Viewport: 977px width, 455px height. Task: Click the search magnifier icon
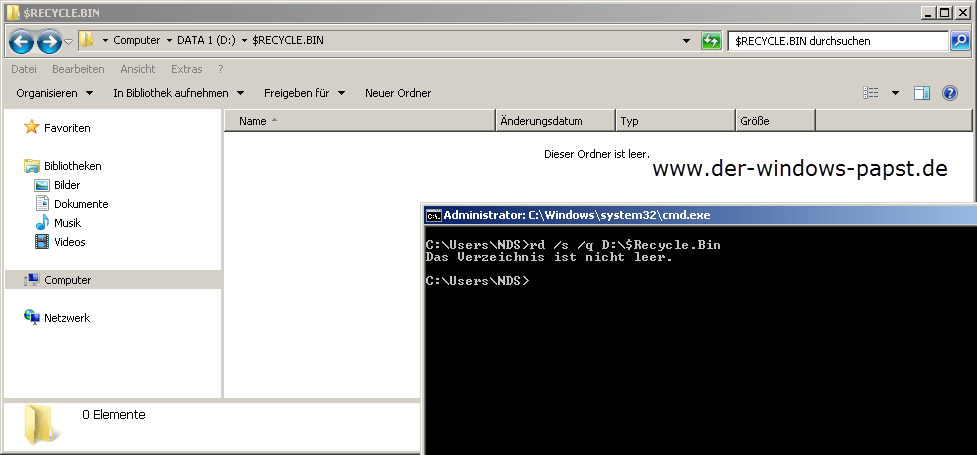coord(960,42)
